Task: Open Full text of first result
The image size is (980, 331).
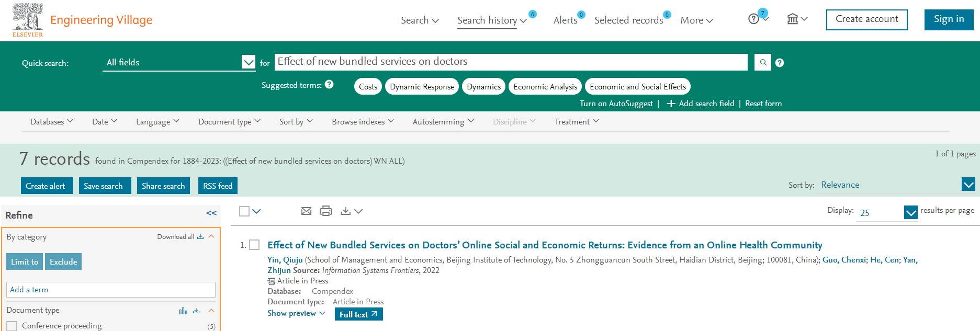Action: click(358, 314)
